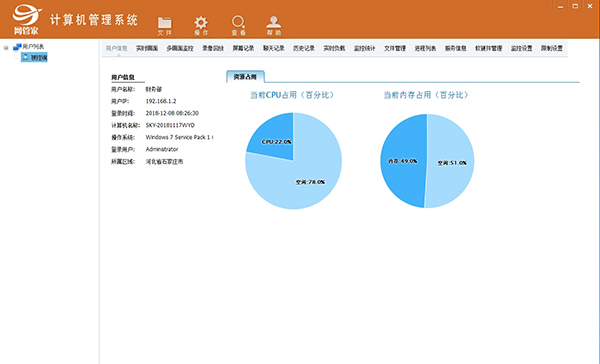The width and height of the screenshot is (600, 364).
Task: Click the Administrator login user value
Action: tap(161, 149)
